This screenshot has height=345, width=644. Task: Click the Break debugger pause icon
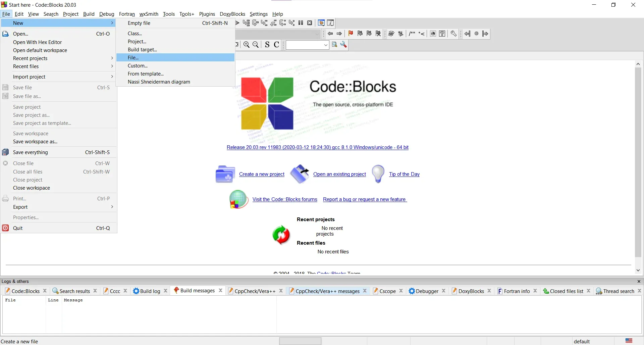point(301,23)
